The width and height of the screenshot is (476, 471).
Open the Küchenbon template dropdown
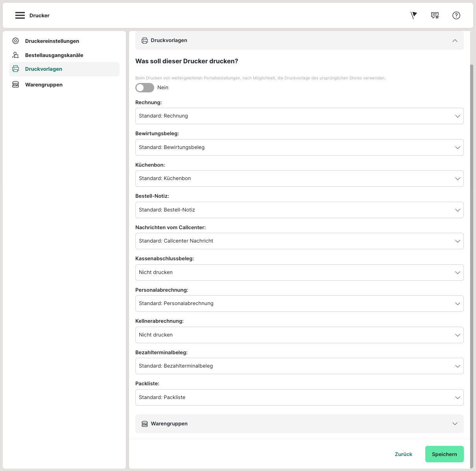click(299, 178)
